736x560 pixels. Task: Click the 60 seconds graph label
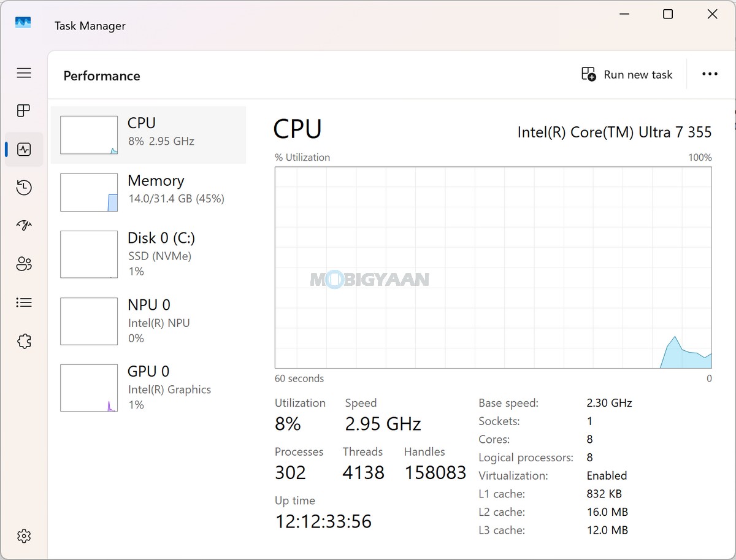(x=299, y=378)
